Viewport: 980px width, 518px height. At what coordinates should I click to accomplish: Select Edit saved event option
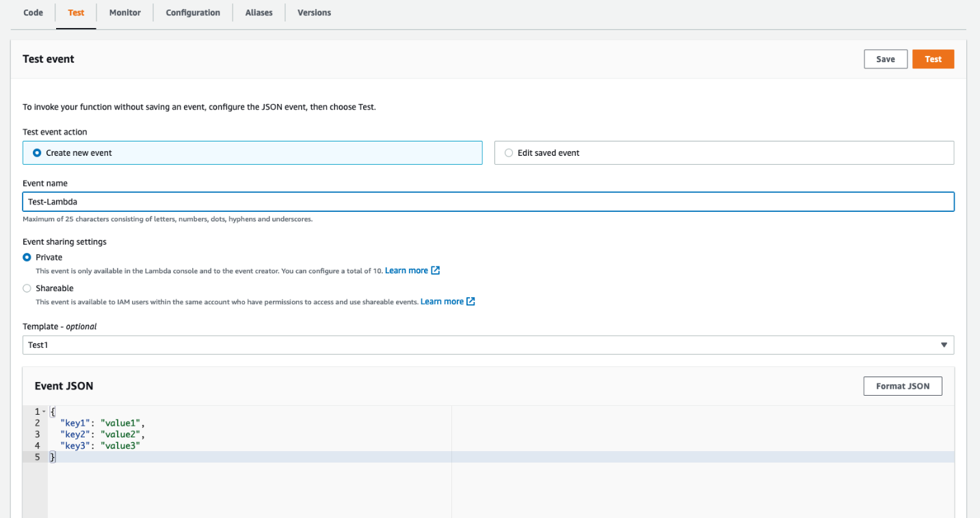[x=724, y=153]
